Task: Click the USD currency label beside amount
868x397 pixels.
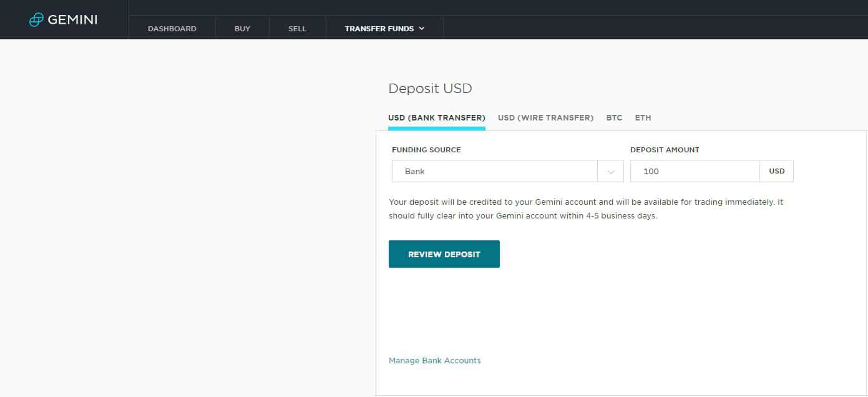Action: point(776,171)
